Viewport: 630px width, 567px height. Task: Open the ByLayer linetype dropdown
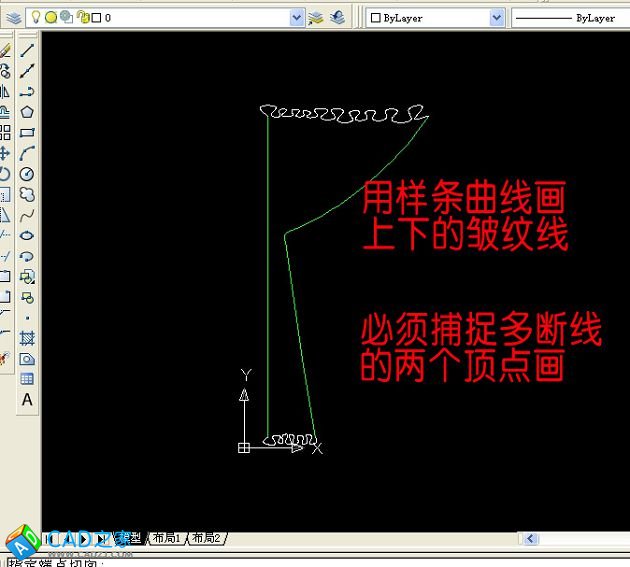coord(570,17)
